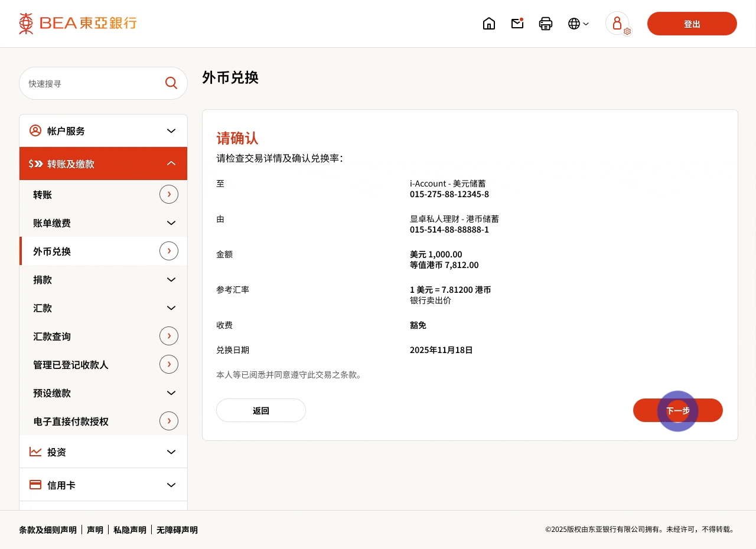This screenshot has width=756, height=549.
Task: Open the mail inbox icon
Action: 517,24
